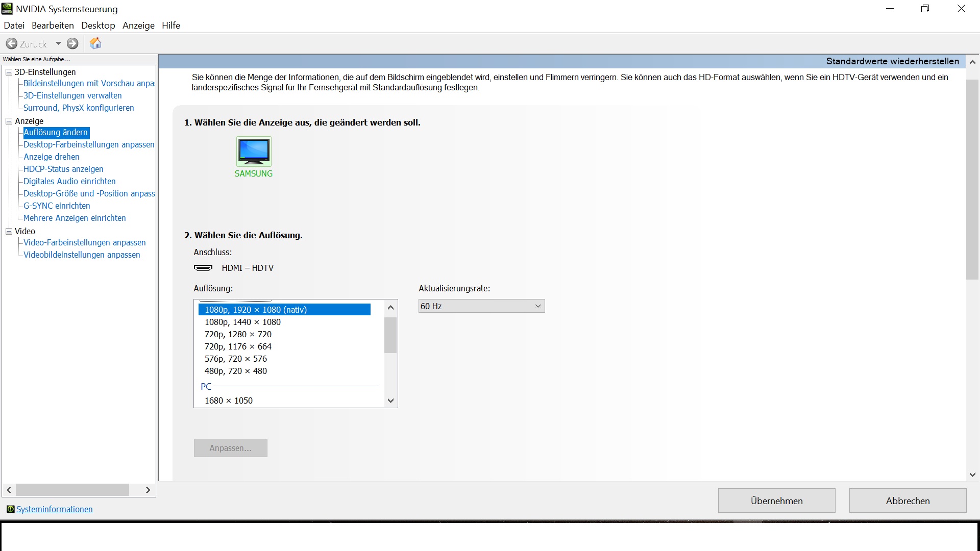Open the Desktop menu
Screen dimensions: 980x551
click(98, 26)
